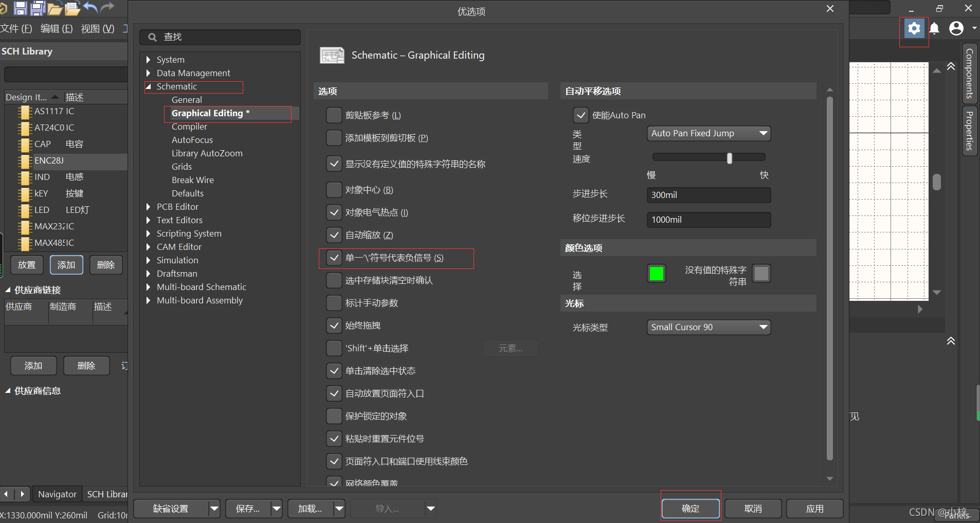Toggle the 始终拖拽 checkbox
Viewport: 980px width, 523px height.
point(334,326)
